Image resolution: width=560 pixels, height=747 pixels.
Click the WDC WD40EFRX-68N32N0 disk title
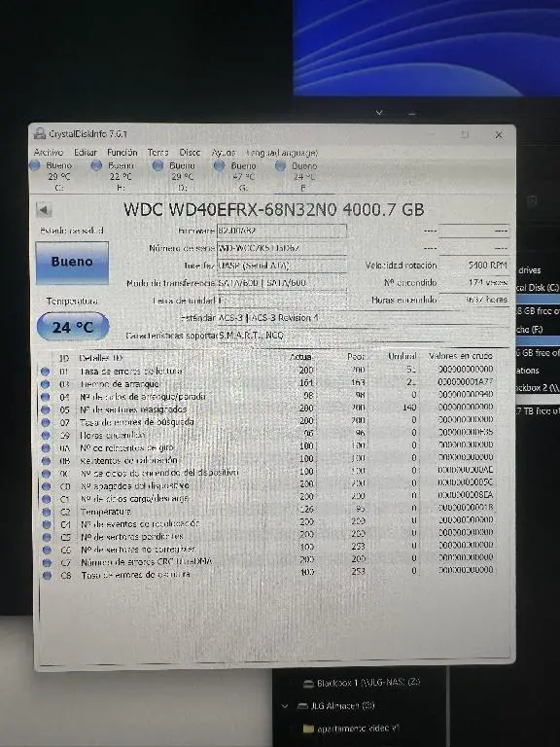coord(274,210)
